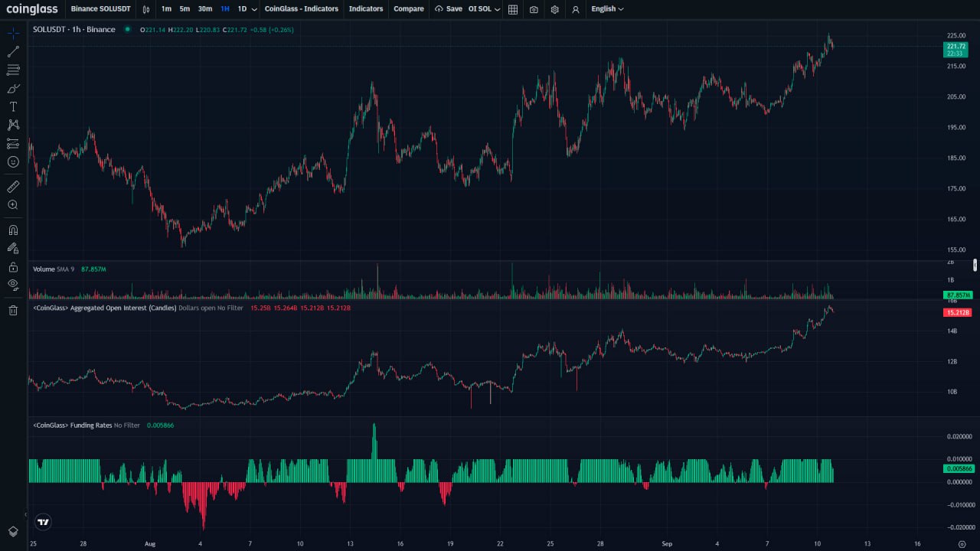The width and height of the screenshot is (980, 551).
Task: Click the 0.005866 funding rate axis label
Action: [958, 468]
